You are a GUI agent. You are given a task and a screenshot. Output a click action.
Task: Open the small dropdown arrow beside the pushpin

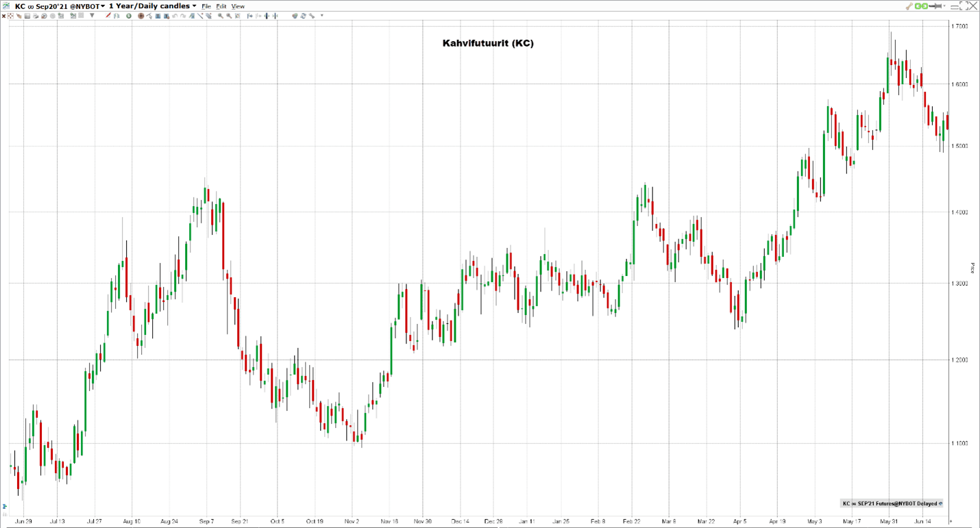click(x=944, y=6)
